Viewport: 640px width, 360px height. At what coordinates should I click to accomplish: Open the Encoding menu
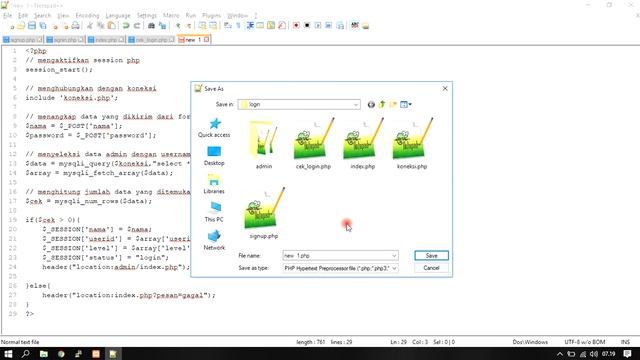87,16
